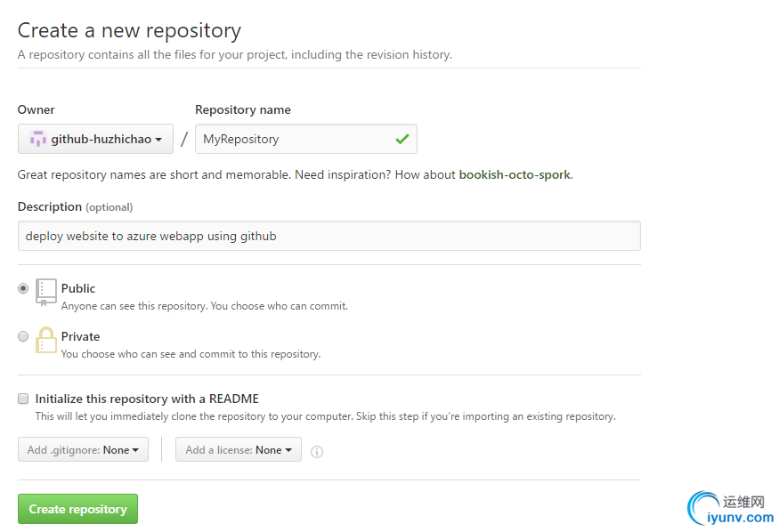
Task: Click the Public repository book icon
Action: (x=45, y=293)
